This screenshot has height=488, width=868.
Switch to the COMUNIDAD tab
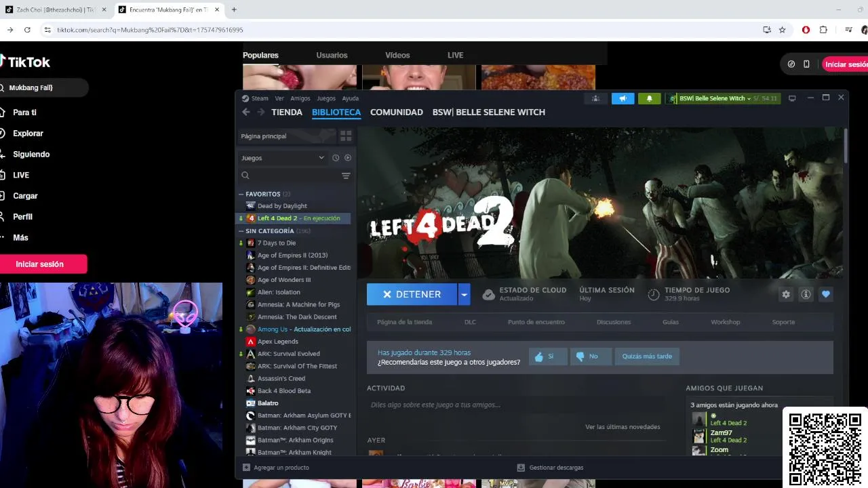pyautogui.click(x=397, y=113)
